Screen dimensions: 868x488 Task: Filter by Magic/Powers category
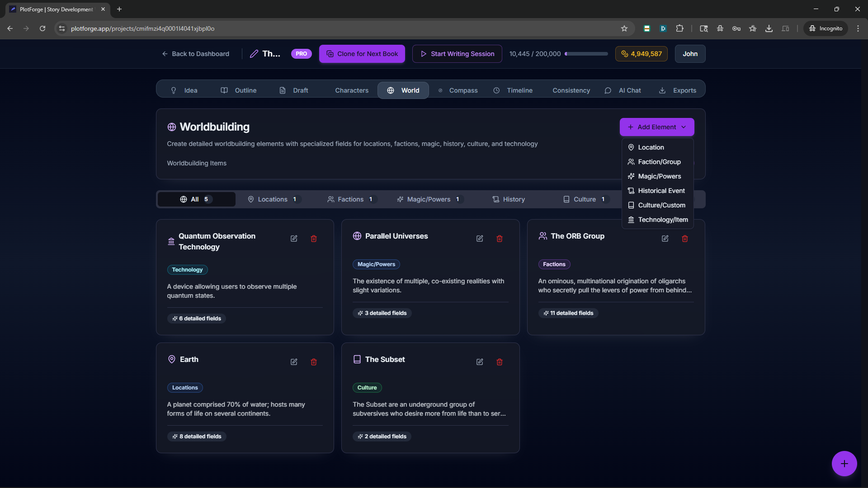(x=430, y=199)
